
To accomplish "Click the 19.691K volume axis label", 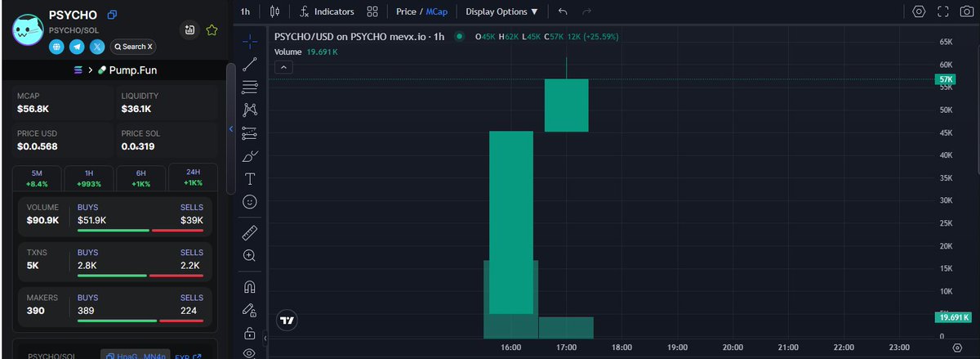I will click(952, 317).
